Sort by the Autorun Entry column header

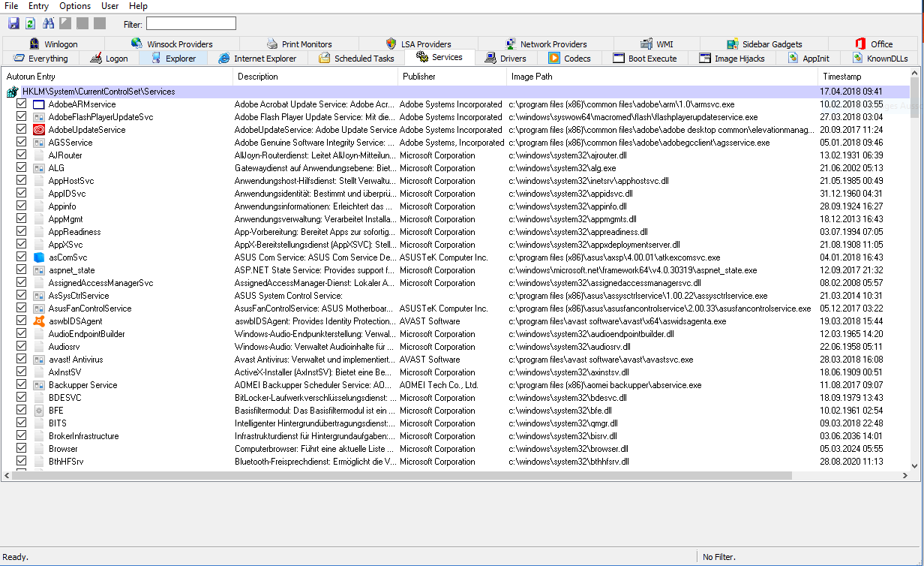(118, 77)
